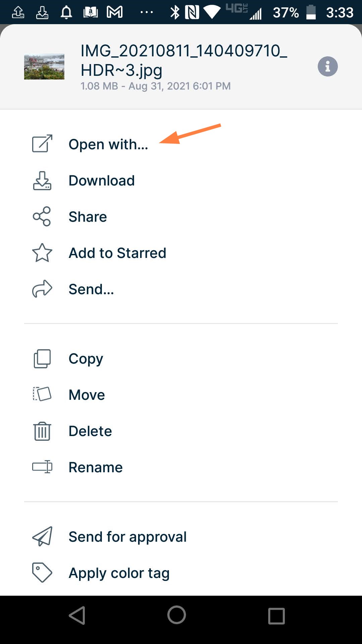Image resolution: width=362 pixels, height=644 pixels.
Task: Open the file with another app
Action: [108, 144]
